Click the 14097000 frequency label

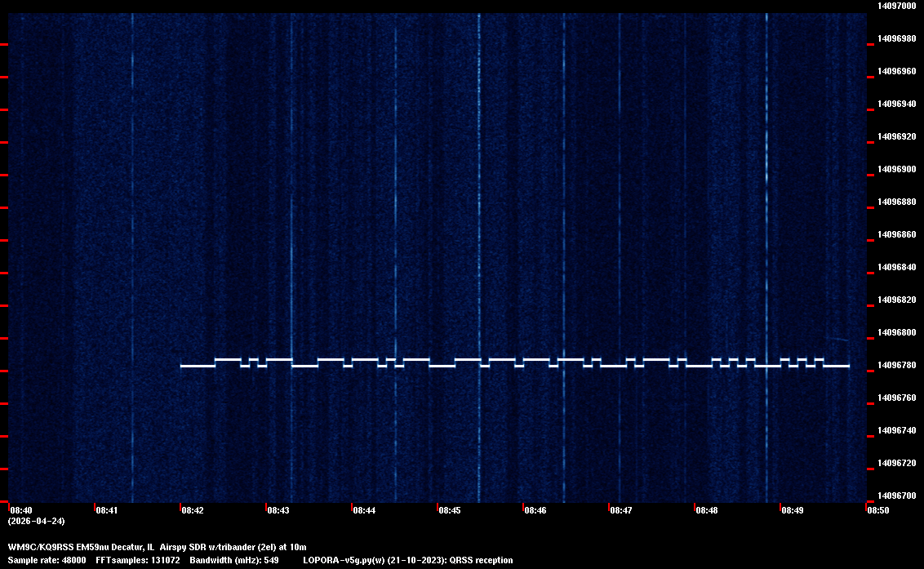(x=896, y=6)
